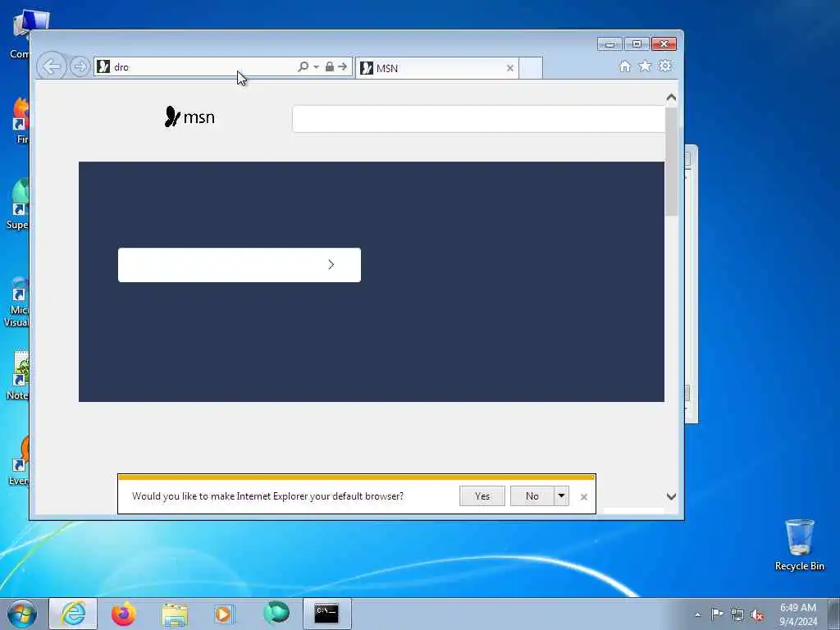Open Favorites star icon
Image resolution: width=840 pixels, height=630 pixels.
[645, 66]
